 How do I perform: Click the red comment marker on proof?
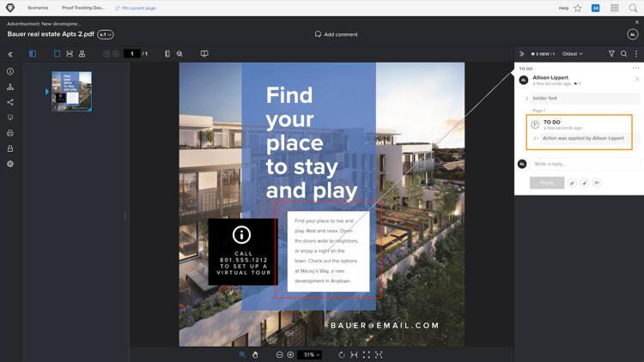(328, 249)
